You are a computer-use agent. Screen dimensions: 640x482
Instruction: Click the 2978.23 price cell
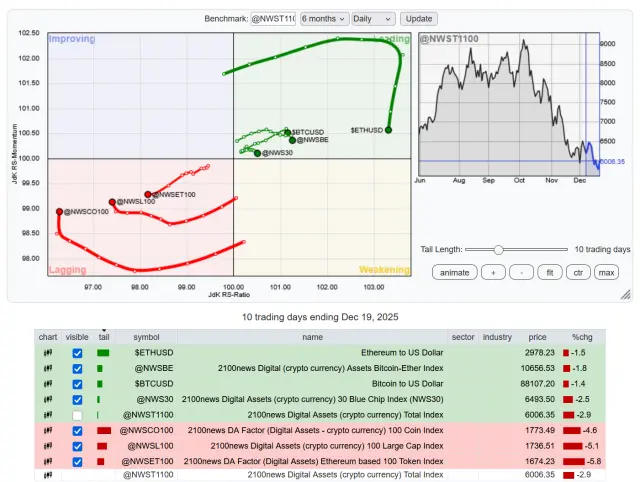coord(540,353)
